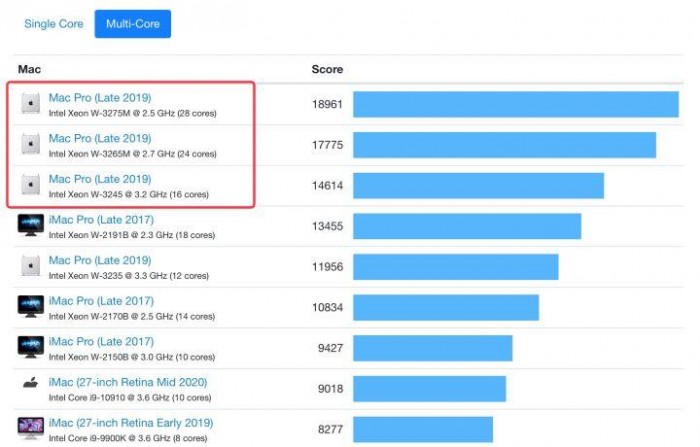This screenshot has width=700, height=447.
Task: Click the 14614 score bar
Action: click(479, 185)
